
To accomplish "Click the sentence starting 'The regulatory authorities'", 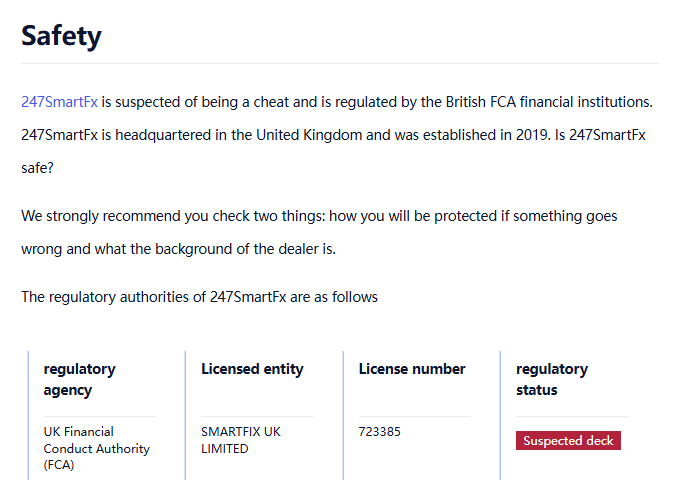I will (x=199, y=297).
